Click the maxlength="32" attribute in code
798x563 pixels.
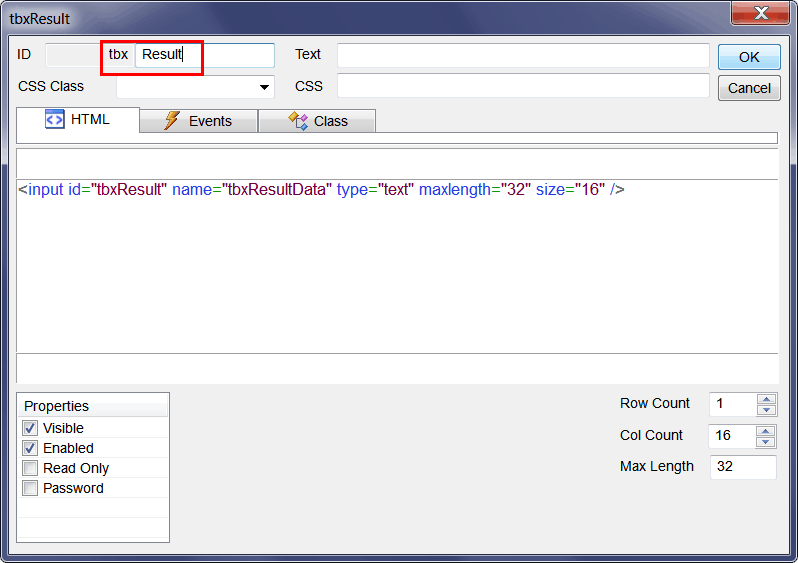475,190
